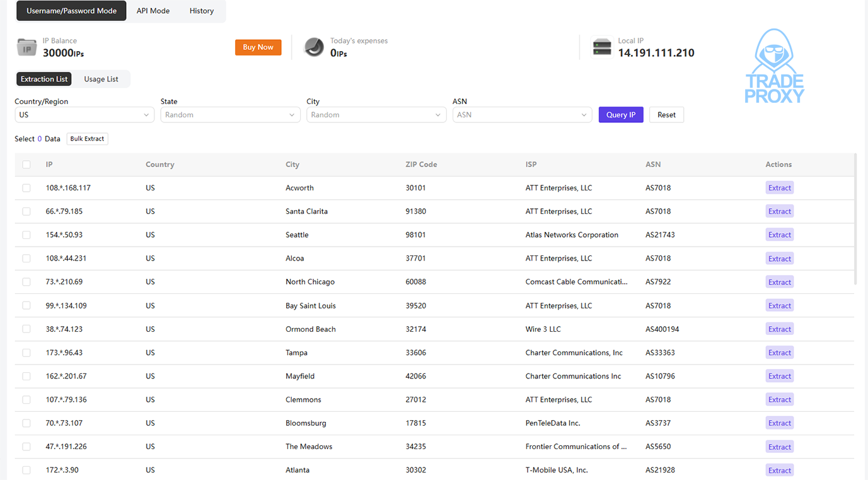Screen dimensions: 868x480
Task: Extract the Santa Clarita IP
Action: 779,211
